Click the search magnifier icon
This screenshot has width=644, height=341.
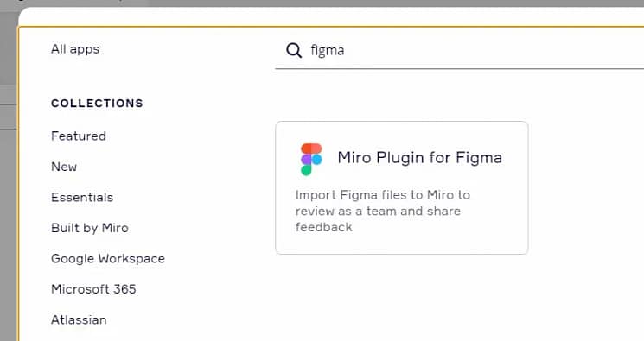coord(294,50)
